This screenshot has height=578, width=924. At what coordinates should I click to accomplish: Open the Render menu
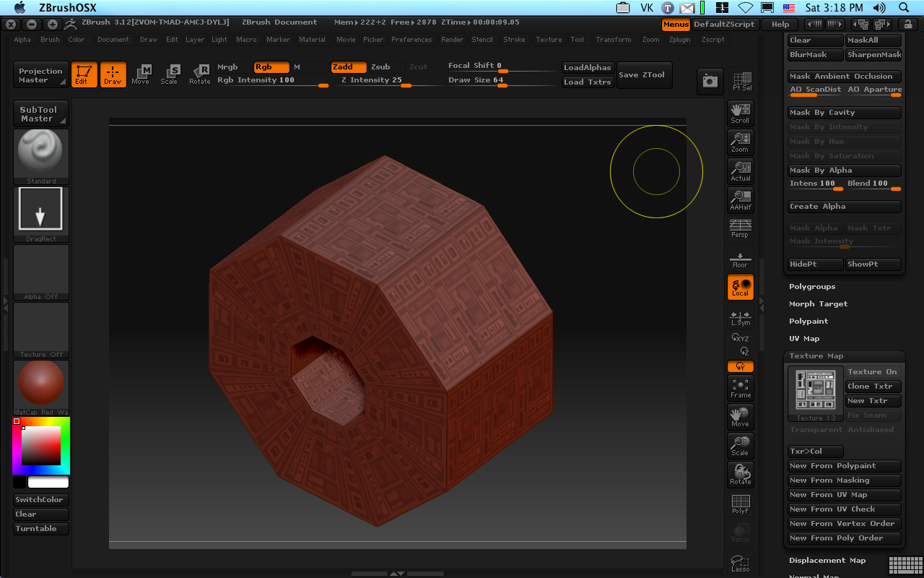[452, 40]
